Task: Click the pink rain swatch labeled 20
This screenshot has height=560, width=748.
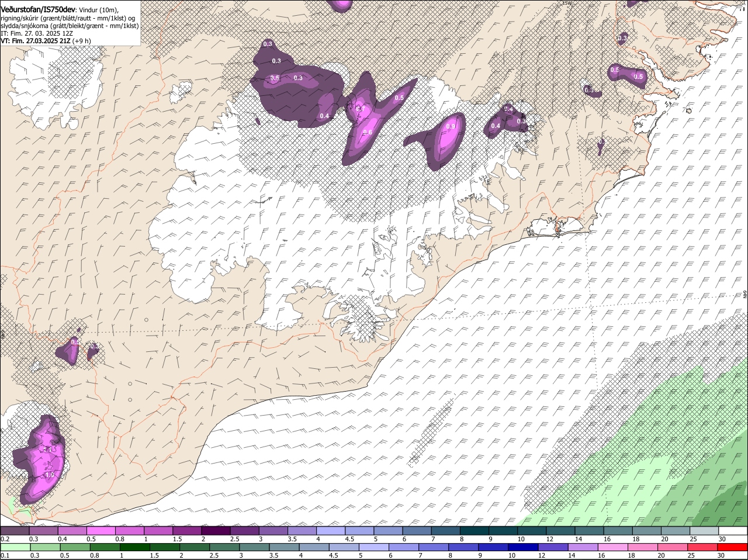Action: (673, 547)
